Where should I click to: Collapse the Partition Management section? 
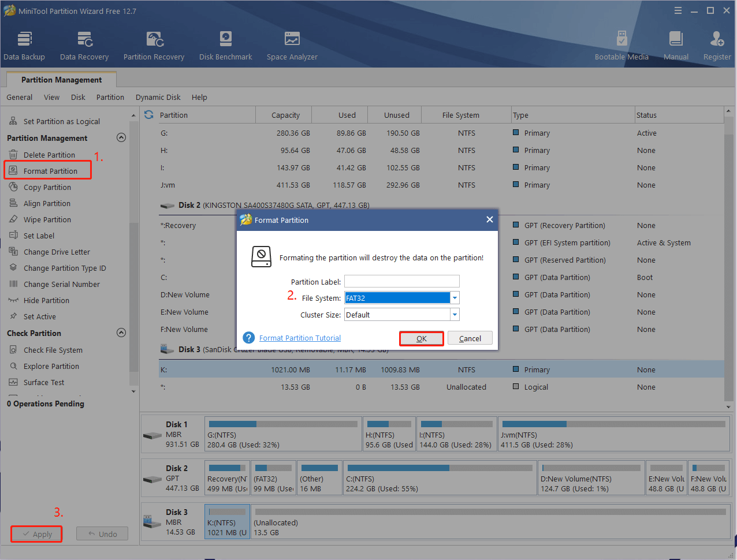121,137
